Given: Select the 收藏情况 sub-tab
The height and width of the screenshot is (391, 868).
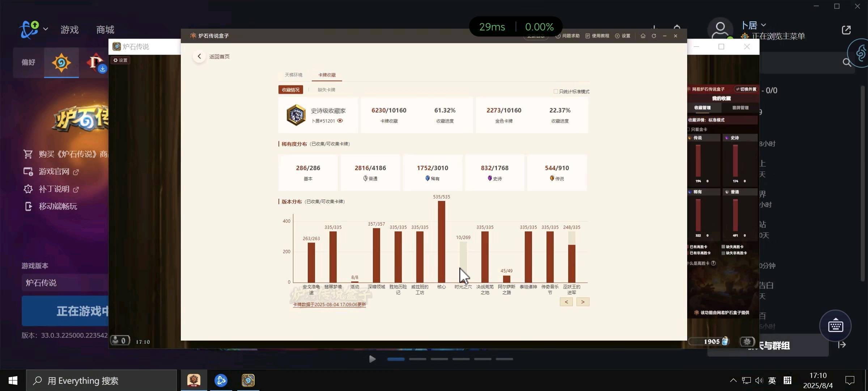Looking at the screenshot, I should tap(291, 90).
